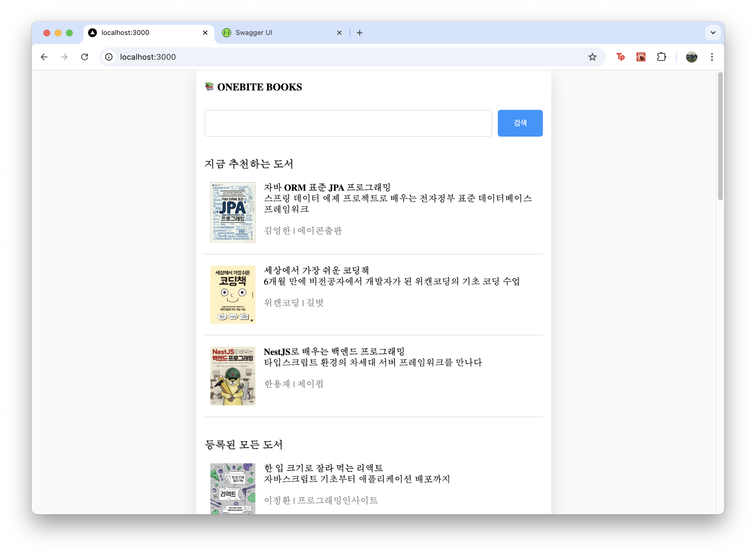Expand the tab search dropdown arrow
The width and height of the screenshot is (756, 556).
click(x=713, y=33)
